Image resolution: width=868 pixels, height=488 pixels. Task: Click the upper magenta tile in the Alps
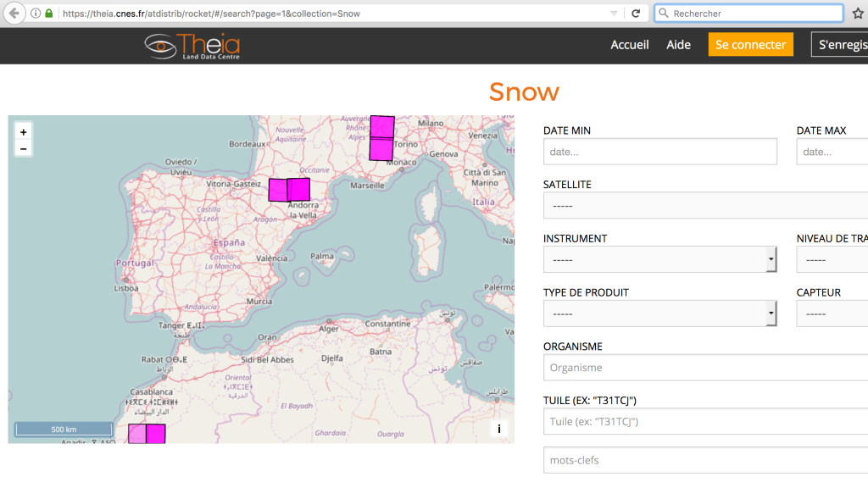[382, 127]
